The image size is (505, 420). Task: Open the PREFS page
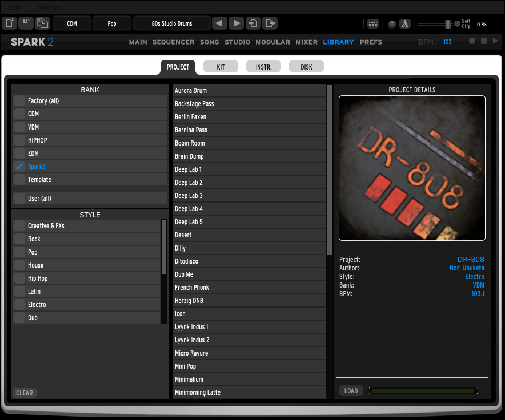click(x=371, y=42)
